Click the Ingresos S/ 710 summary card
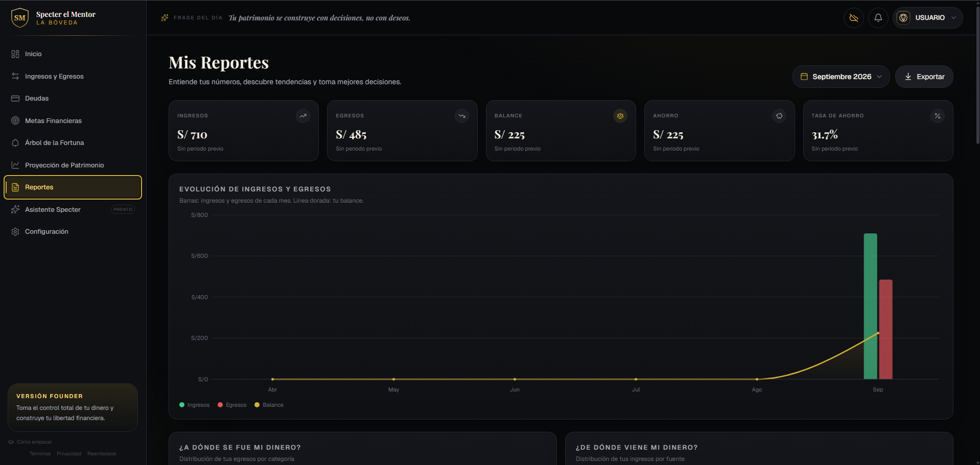 click(x=244, y=131)
